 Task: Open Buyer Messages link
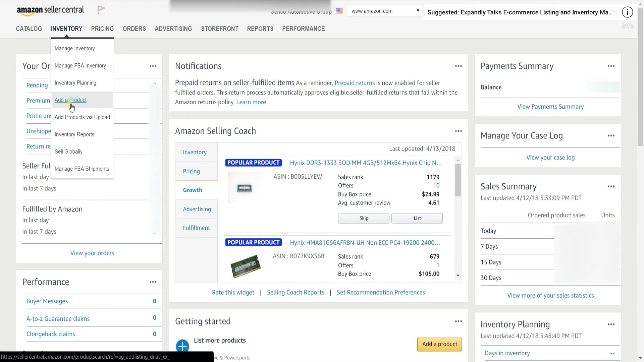(x=47, y=301)
